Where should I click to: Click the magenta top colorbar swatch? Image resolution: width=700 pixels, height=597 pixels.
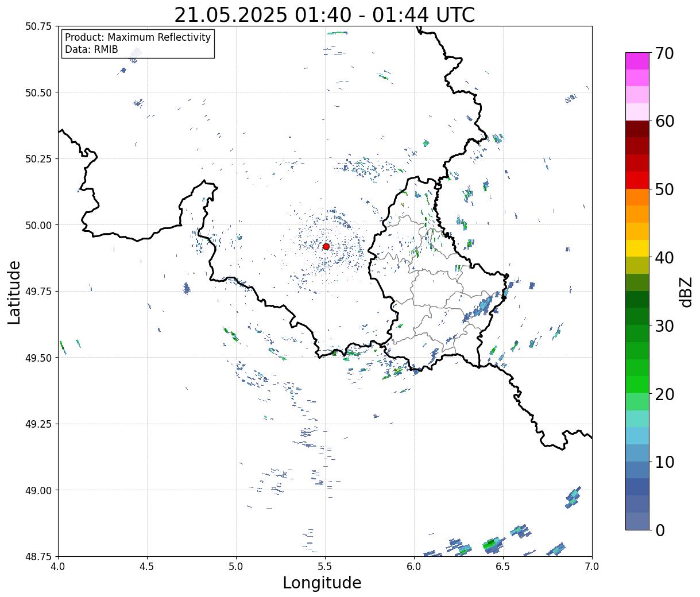[x=637, y=61]
